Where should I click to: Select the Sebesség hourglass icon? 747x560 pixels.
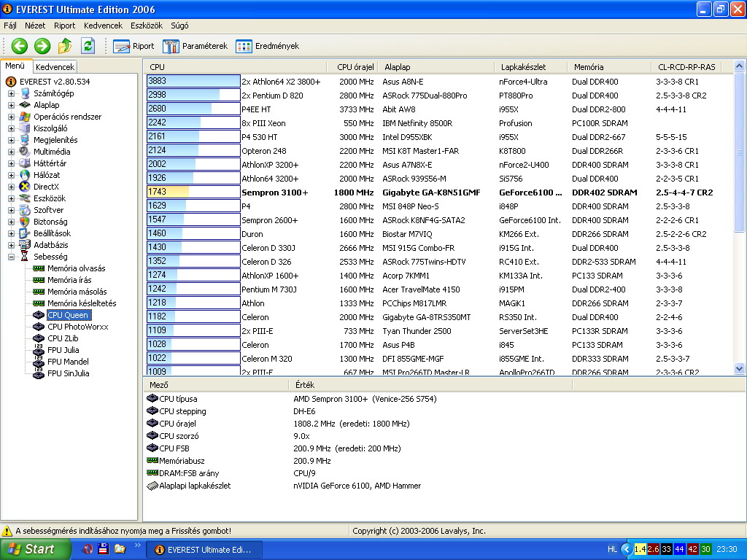click(x=25, y=257)
